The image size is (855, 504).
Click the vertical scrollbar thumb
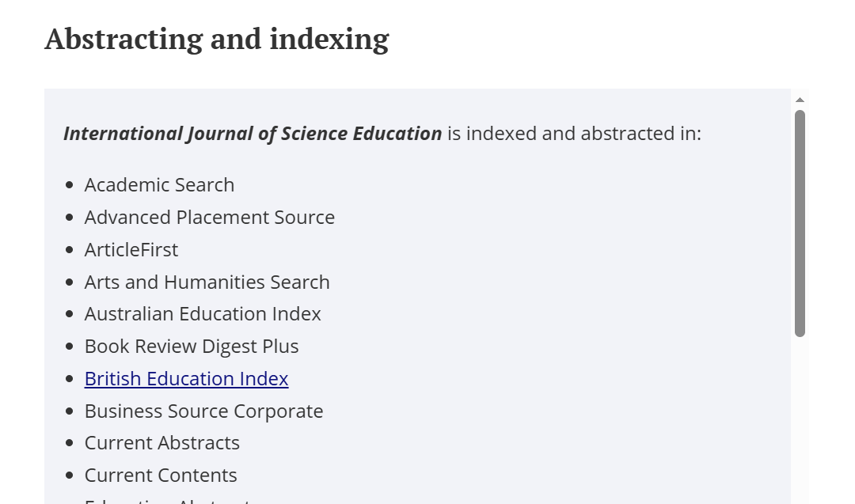click(x=800, y=222)
